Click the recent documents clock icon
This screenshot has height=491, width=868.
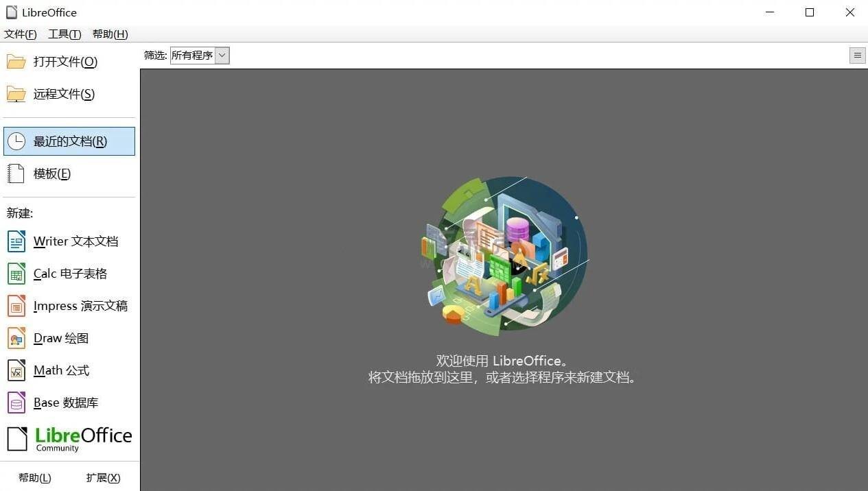pyautogui.click(x=16, y=141)
